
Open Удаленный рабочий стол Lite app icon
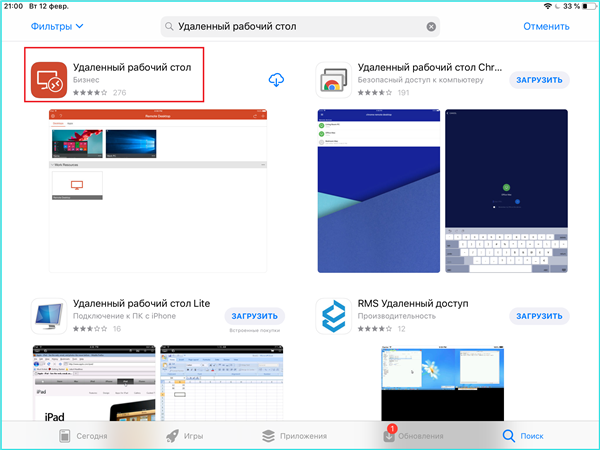pos(49,316)
